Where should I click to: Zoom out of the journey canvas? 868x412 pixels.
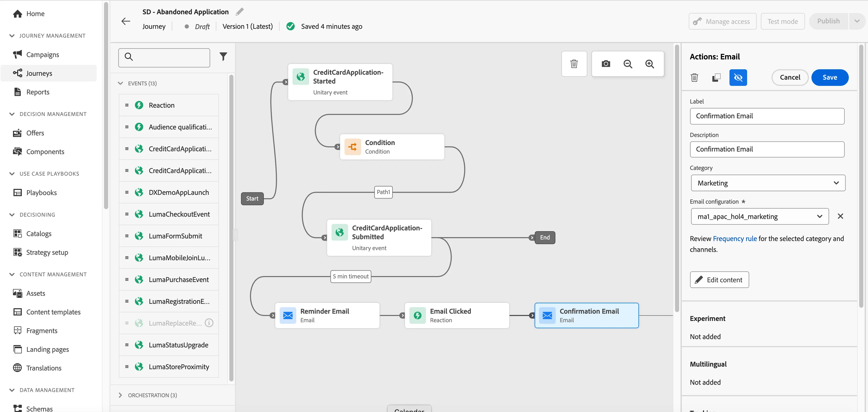tap(628, 64)
